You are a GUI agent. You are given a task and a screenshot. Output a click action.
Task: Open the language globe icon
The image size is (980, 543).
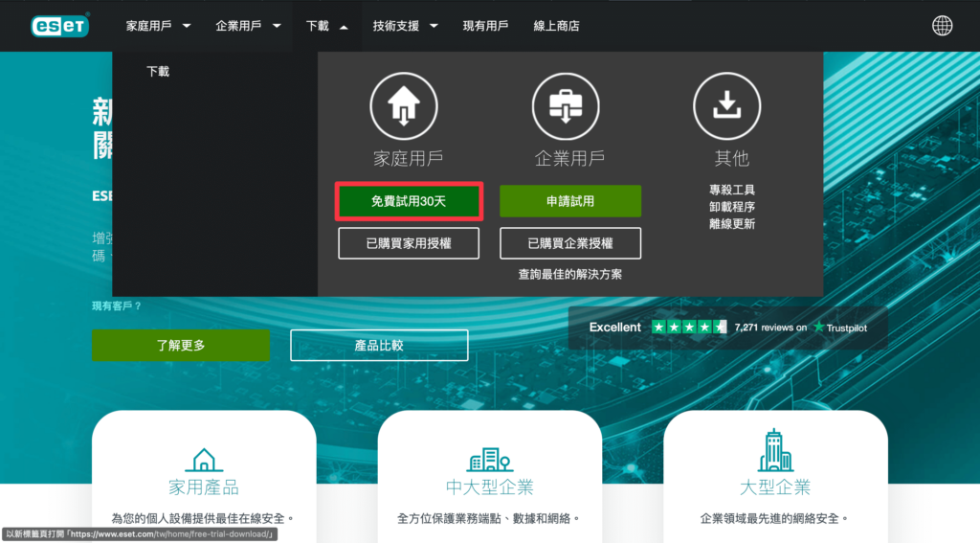942,26
